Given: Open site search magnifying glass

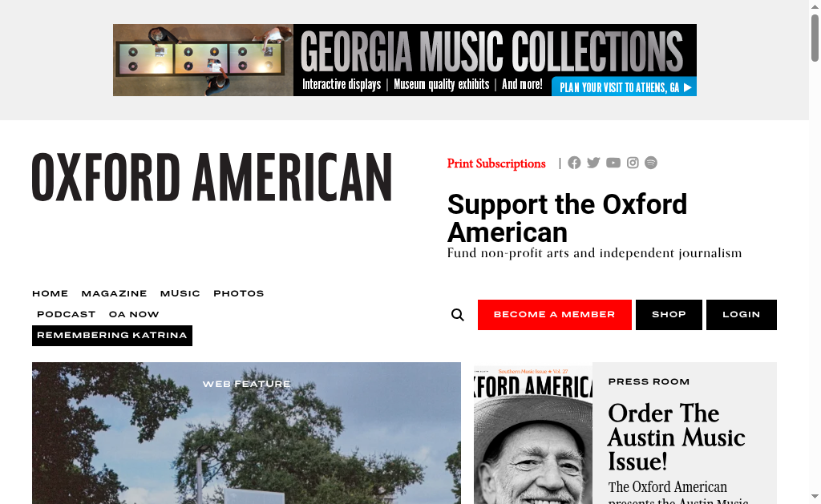Looking at the screenshot, I should point(458,315).
